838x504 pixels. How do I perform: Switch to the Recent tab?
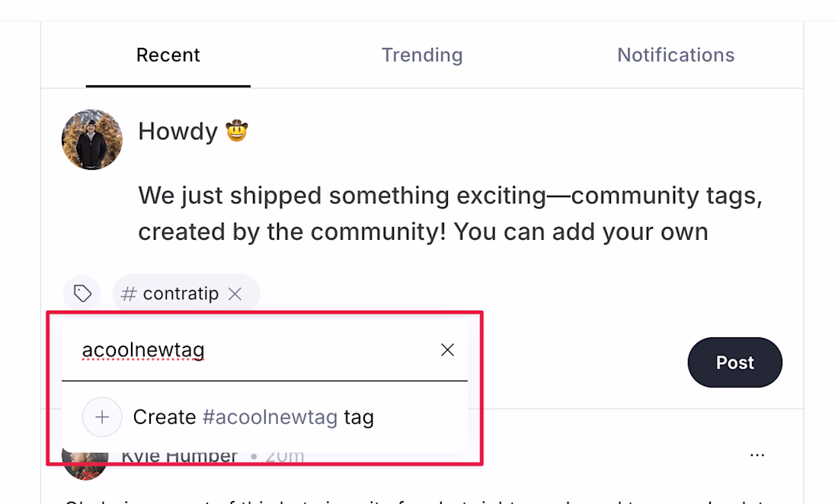pyautogui.click(x=168, y=56)
